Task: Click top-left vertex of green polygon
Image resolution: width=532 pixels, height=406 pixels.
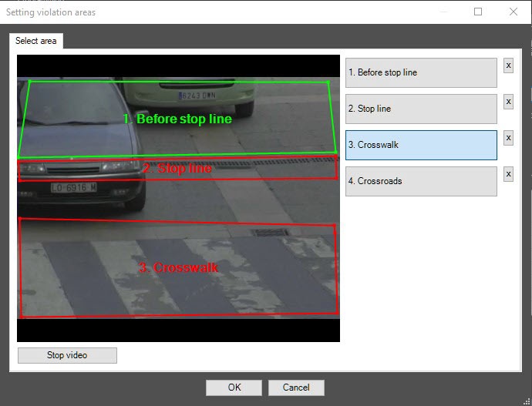Action: pos(29,82)
